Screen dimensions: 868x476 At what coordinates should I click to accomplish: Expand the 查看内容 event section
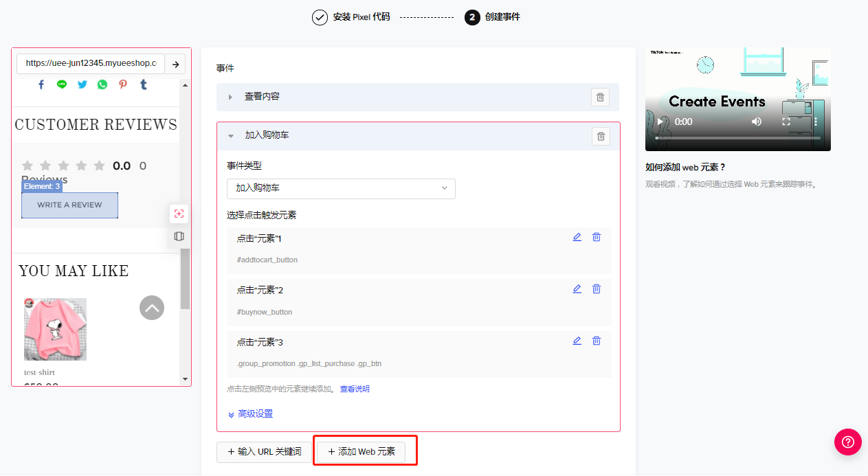click(231, 97)
